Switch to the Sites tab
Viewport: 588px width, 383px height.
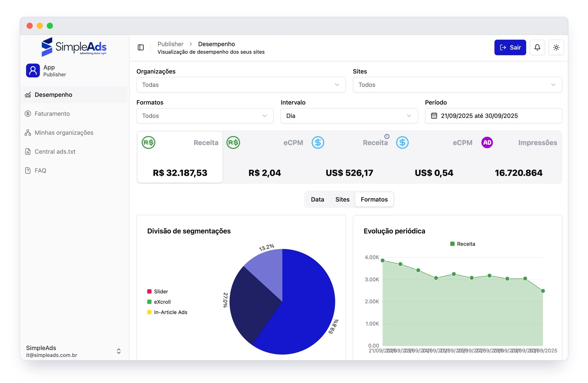[342, 200]
